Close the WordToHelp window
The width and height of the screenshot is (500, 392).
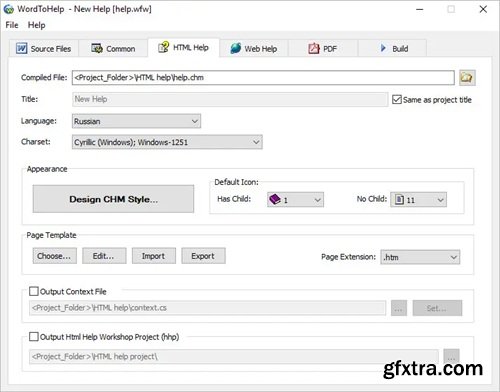click(x=483, y=9)
